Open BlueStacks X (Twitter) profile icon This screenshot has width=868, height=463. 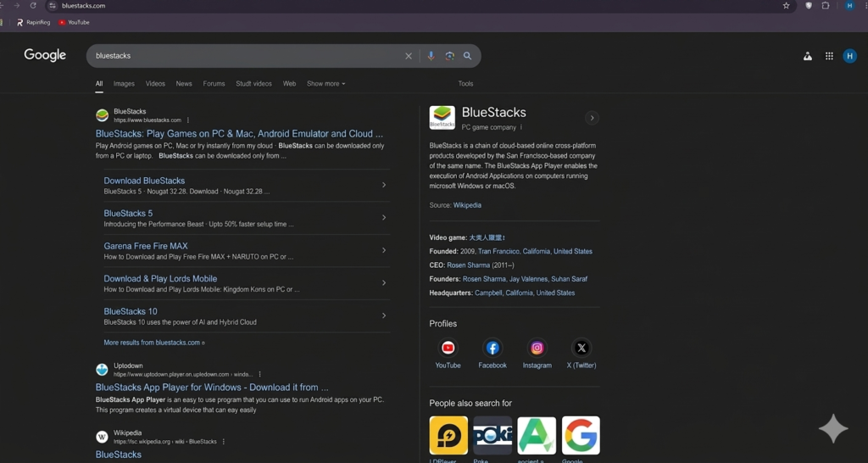pos(581,348)
